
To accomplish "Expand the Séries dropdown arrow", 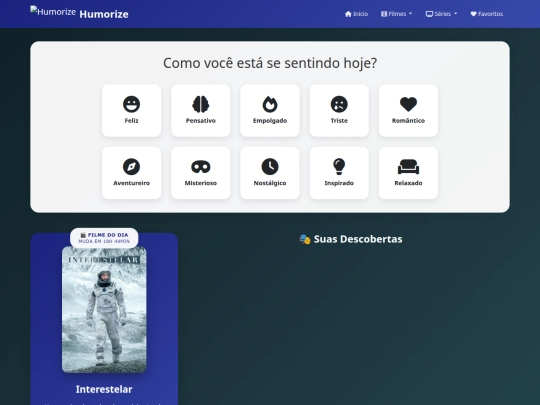I will pyautogui.click(x=456, y=14).
